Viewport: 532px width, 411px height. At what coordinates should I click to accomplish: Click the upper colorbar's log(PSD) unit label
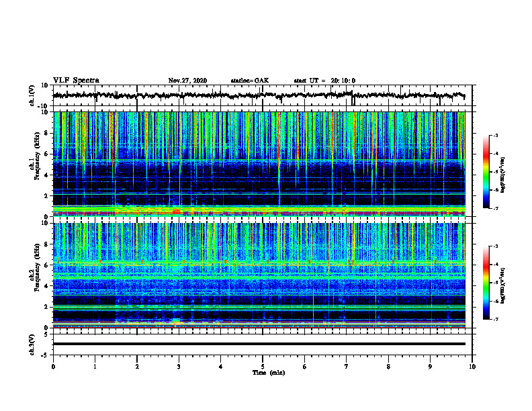click(503, 175)
